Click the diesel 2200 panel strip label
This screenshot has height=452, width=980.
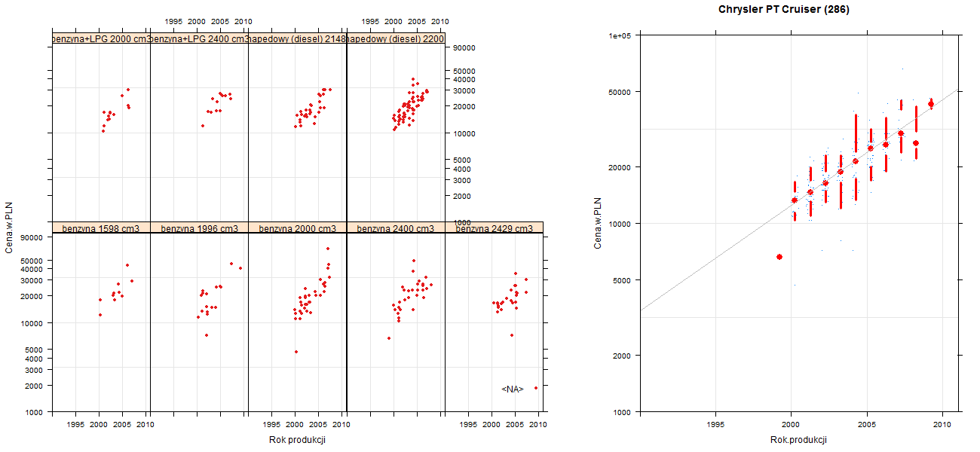(396, 38)
